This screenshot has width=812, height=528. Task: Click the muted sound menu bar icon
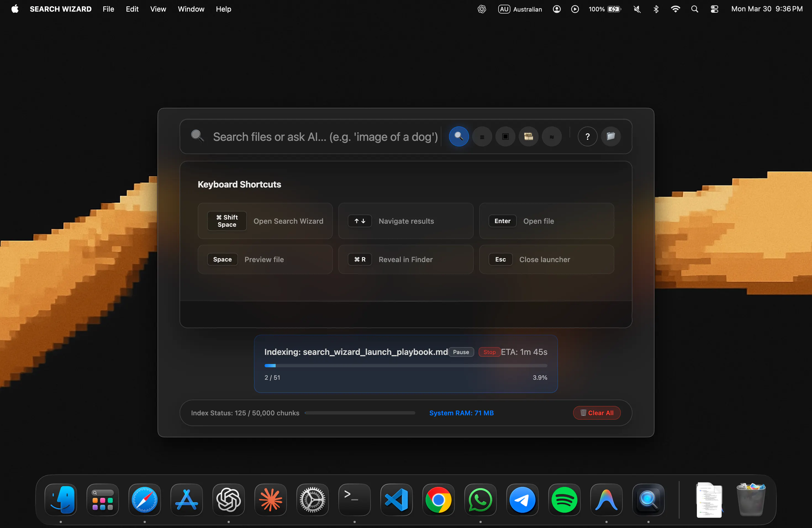click(x=637, y=9)
